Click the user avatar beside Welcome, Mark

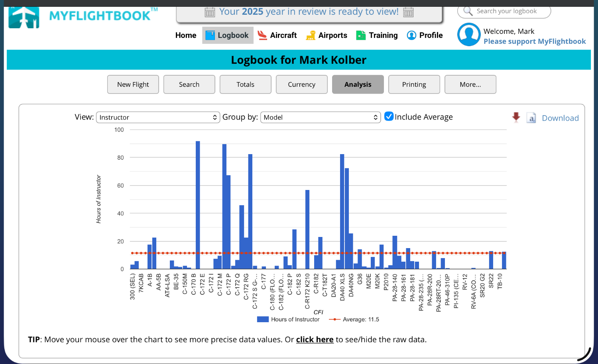(x=469, y=35)
